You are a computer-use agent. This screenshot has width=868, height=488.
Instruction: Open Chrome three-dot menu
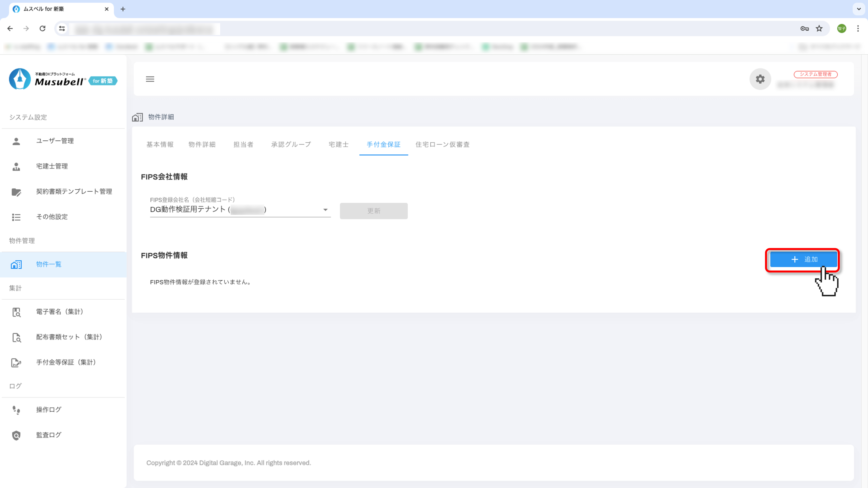point(858,29)
